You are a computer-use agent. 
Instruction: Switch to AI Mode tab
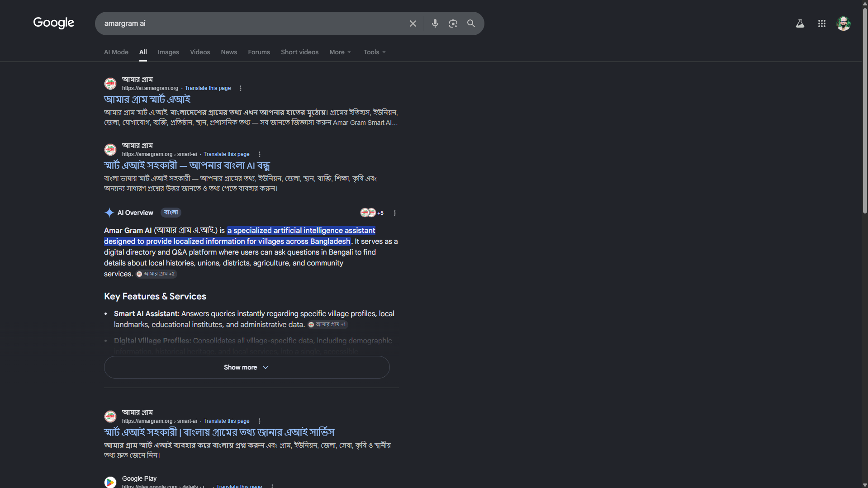click(116, 52)
